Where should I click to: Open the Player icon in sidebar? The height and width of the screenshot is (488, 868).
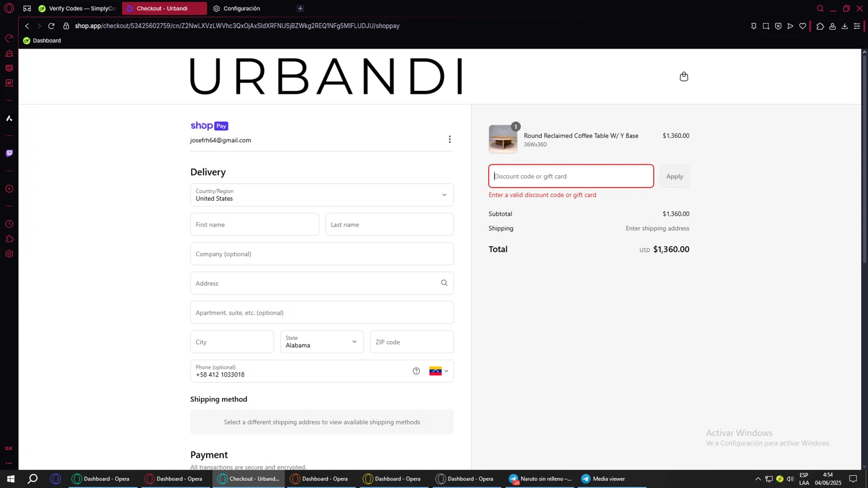(9, 189)
